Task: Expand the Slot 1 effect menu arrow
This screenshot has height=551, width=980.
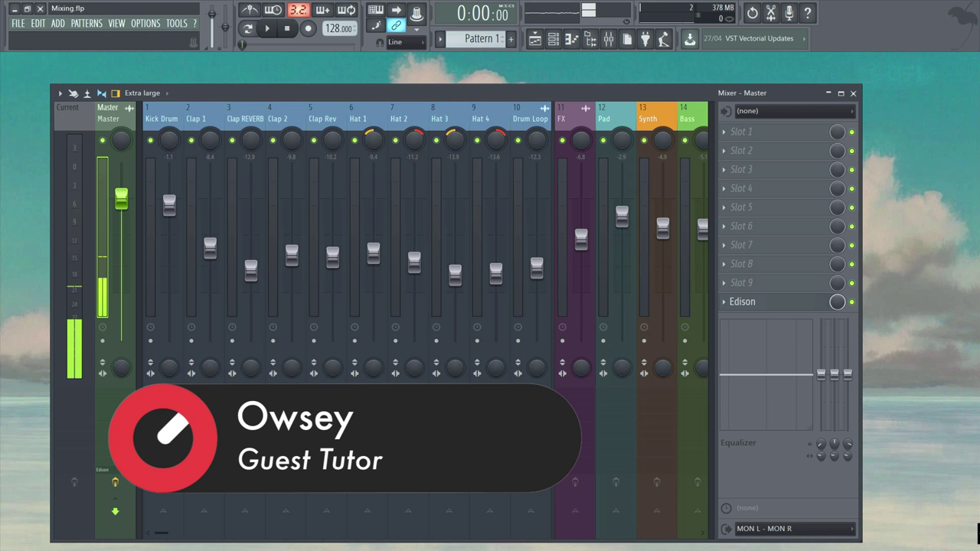Action: tap(724, 132)
